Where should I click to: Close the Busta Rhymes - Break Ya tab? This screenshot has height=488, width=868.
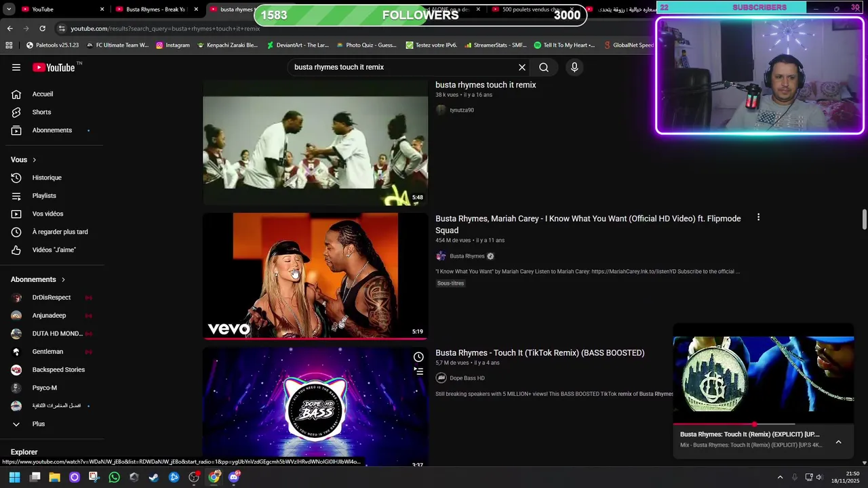(197, 9)
